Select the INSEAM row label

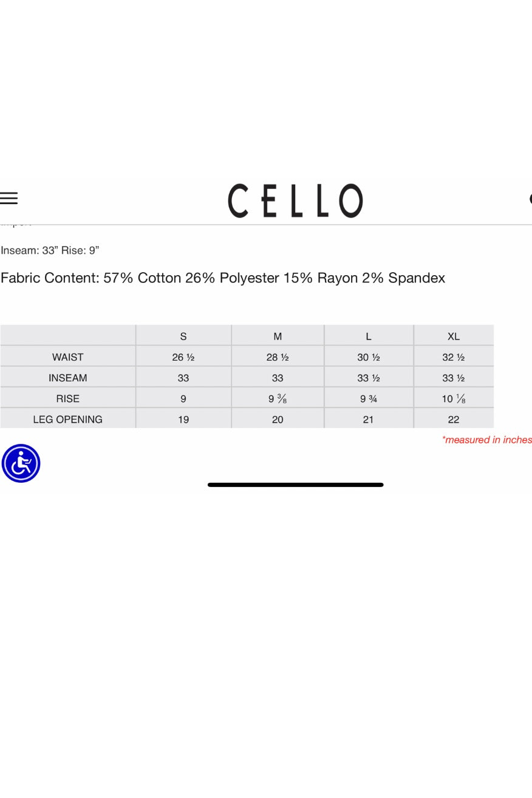point(67,378)
